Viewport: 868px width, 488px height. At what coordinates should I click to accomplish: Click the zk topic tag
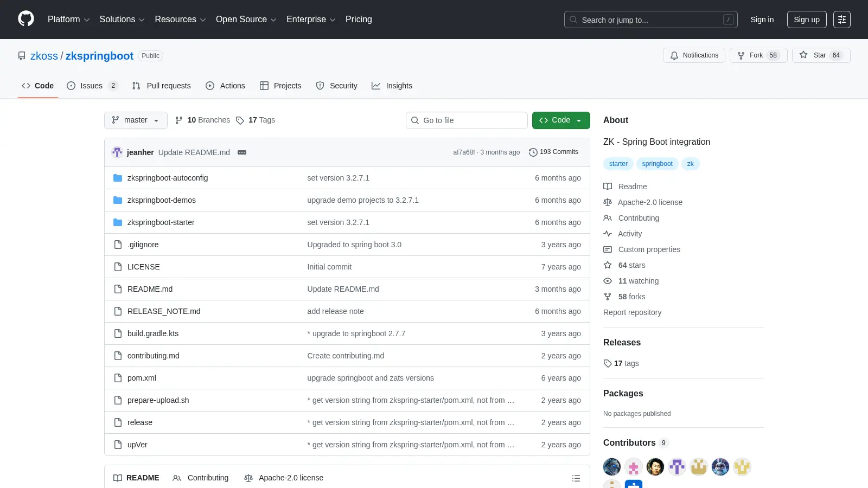point(690,164)
